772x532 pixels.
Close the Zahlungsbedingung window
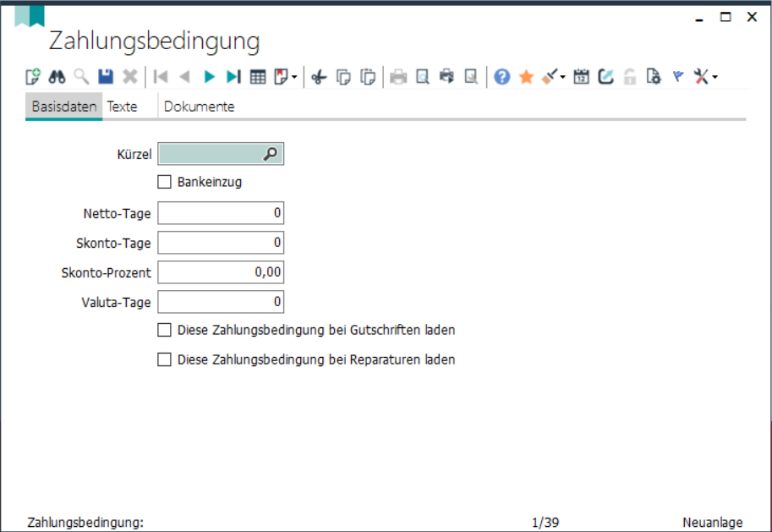752,17
